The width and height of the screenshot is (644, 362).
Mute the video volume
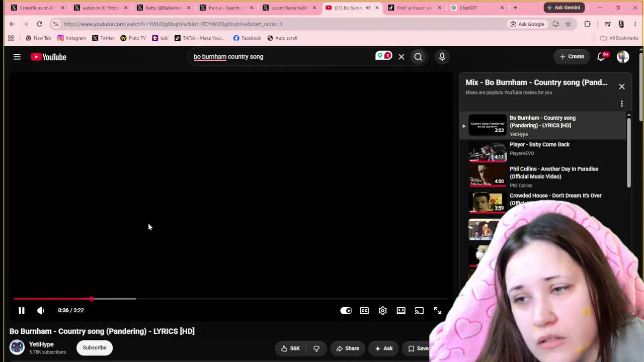coord(41,311)
